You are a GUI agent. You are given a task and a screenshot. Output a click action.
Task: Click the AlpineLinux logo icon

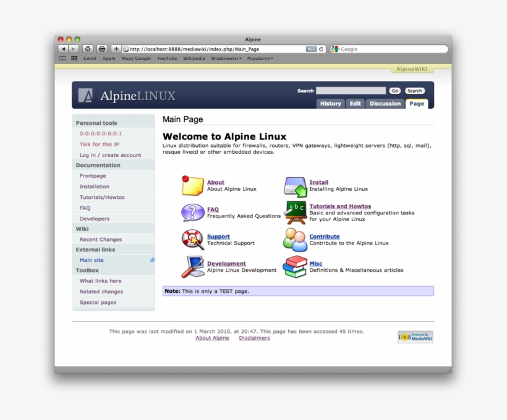86,95
